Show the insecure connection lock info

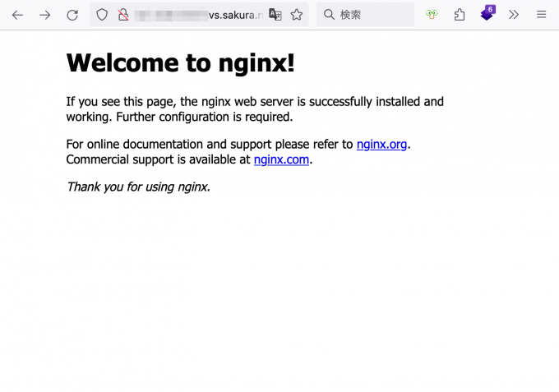click(x=122, y=15)
